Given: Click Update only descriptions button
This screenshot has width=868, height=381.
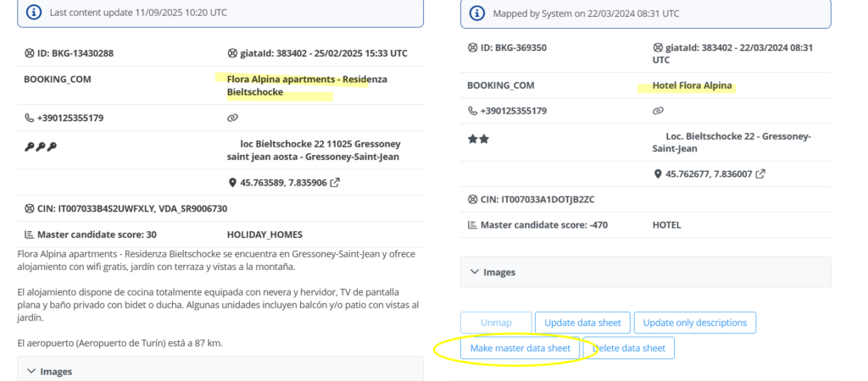Looking at the screenshot, I should pyautogui.click(x=694, y=323).
